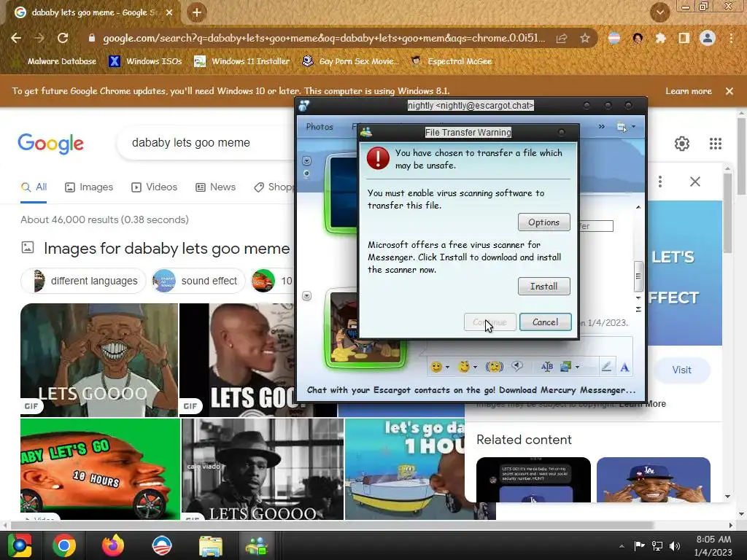Open Messenger show menu dropdown arrow
Screen dimensions: 747x560
coord(634,127)
